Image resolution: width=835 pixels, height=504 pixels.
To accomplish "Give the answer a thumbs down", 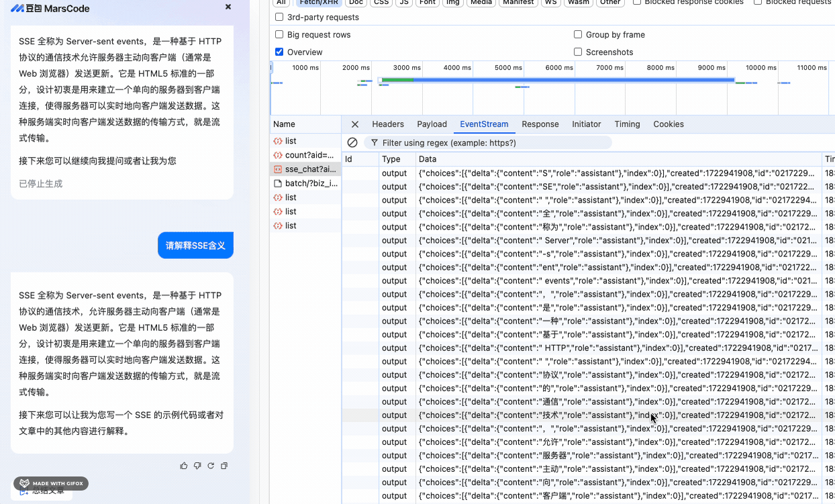I will point(197,466).
